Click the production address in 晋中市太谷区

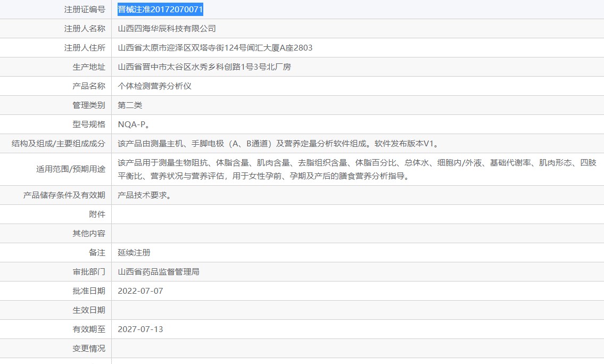coord(204,67)
